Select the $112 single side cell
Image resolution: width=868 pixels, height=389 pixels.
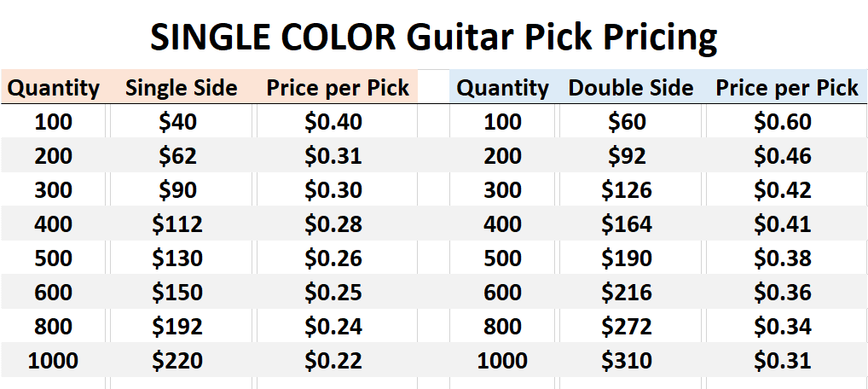177,224
